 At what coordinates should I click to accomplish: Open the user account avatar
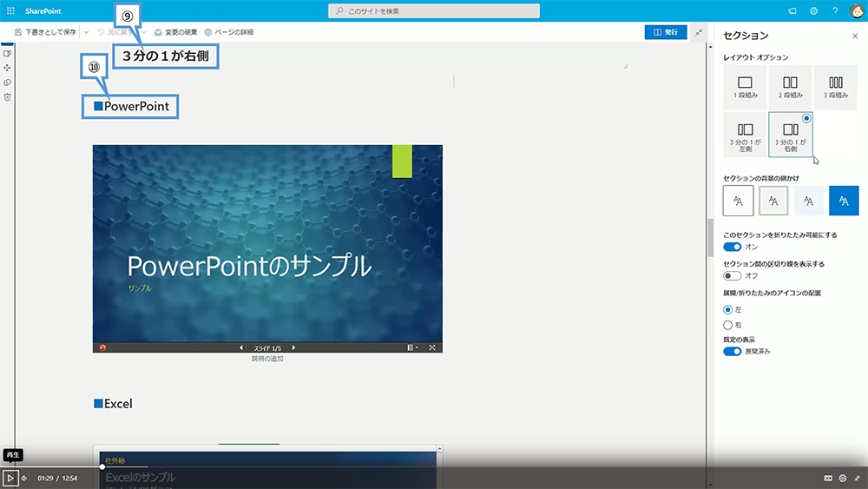pos(857,11)
